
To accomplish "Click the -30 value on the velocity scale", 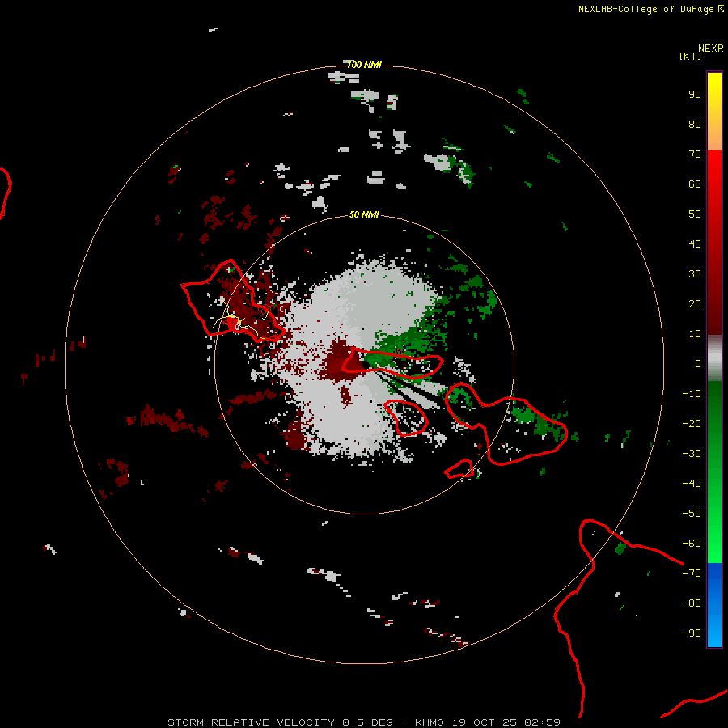I will pyautogui.click(x=692, y=454).
